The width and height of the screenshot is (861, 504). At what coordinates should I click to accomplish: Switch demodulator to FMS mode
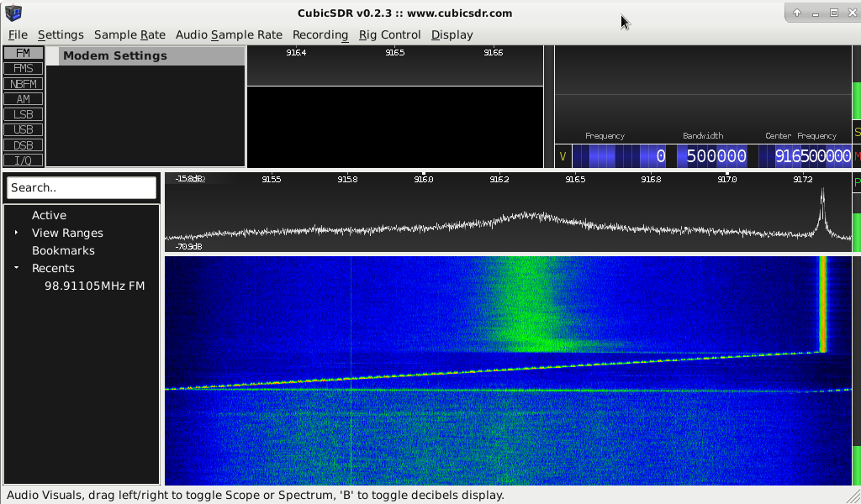[x=23, y=69]
